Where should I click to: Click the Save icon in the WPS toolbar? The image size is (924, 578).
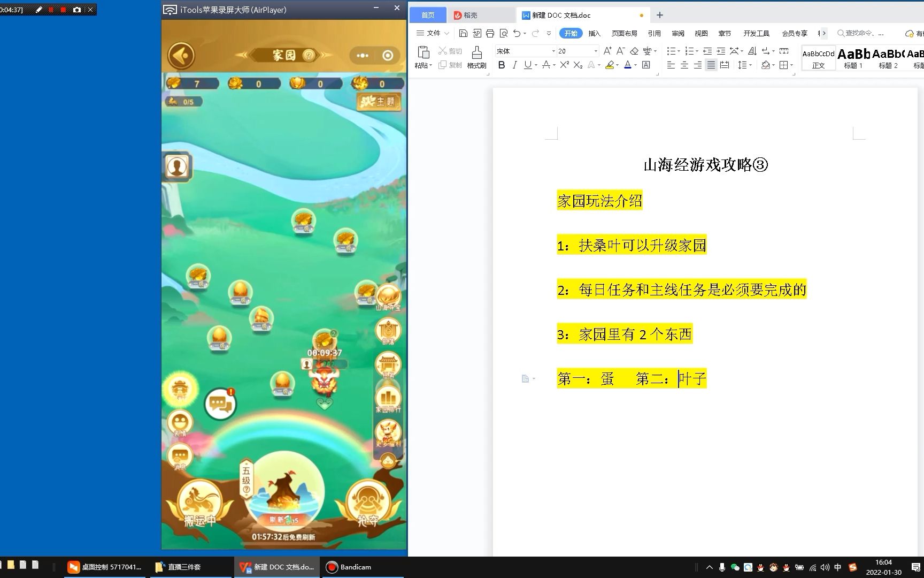(463, 33)
